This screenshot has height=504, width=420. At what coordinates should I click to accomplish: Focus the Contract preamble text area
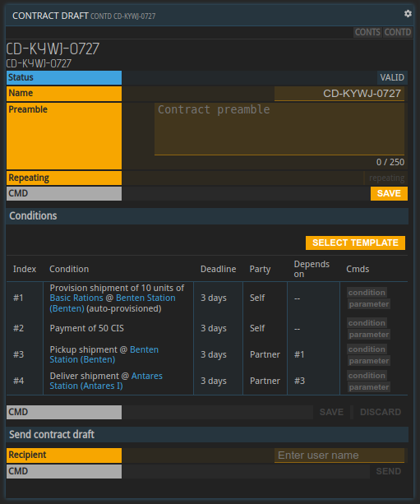279,129
